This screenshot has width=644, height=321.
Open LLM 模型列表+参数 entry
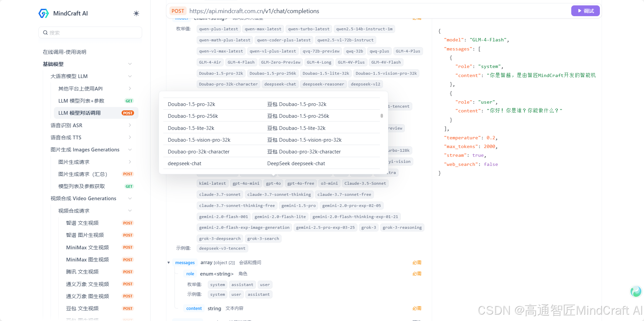96,101
